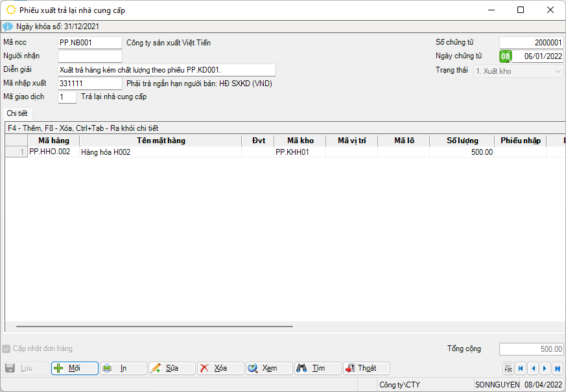This screenshot has height=392, width=566.
Task: Select the Chi tiết tab
Action: pos(17,114)
